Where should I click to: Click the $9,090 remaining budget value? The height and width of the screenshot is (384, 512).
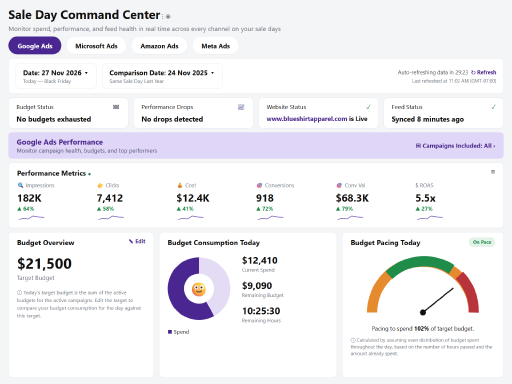pos(257,286)
